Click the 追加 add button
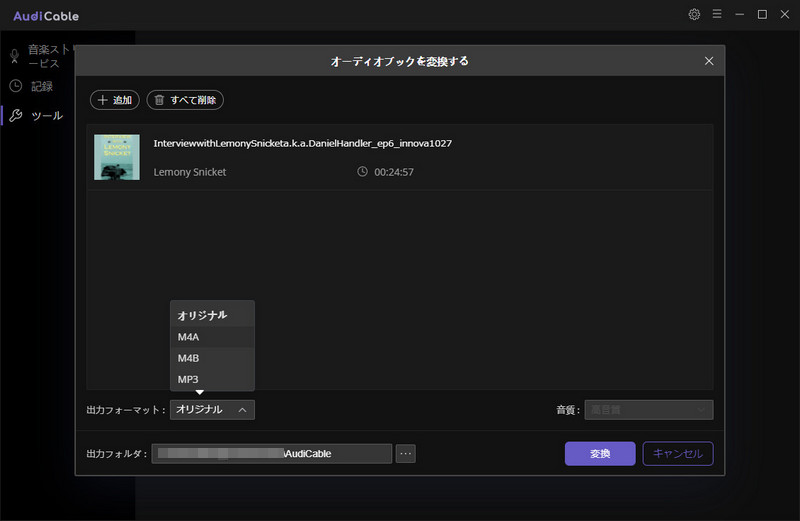The height and width of the screenshot is (521, 800). point(115,100)
